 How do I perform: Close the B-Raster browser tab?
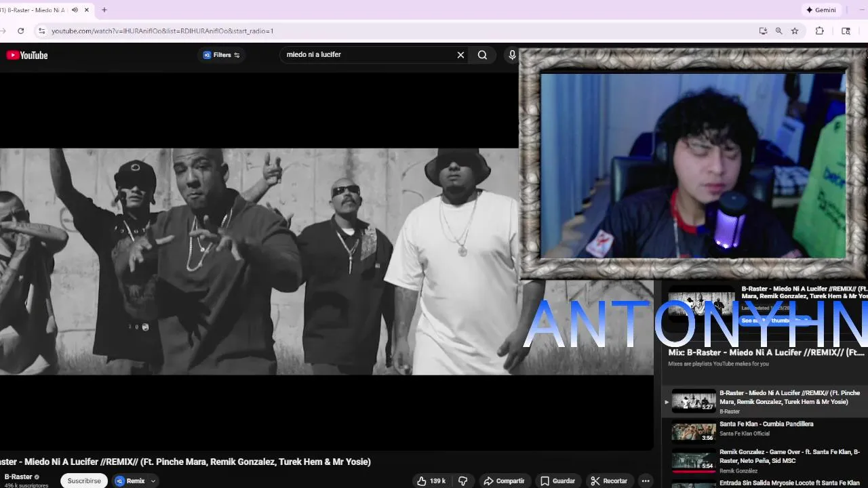(87, 10)
